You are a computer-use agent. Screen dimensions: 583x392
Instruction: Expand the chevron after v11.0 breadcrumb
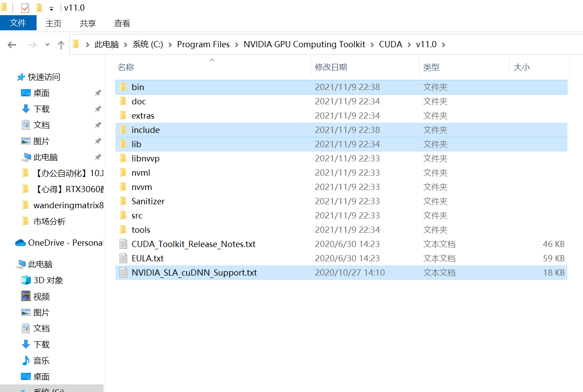pyautogui.click(x=443, y=45)
